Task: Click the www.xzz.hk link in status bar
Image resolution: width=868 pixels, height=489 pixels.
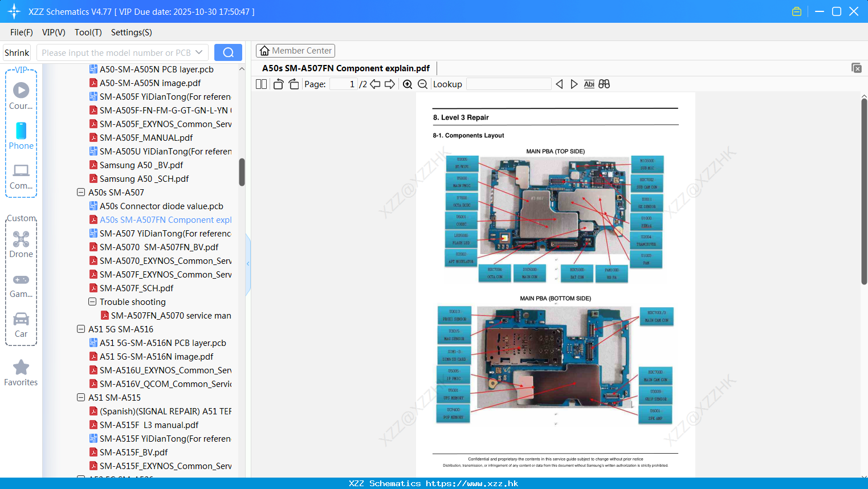Action: 472,483
